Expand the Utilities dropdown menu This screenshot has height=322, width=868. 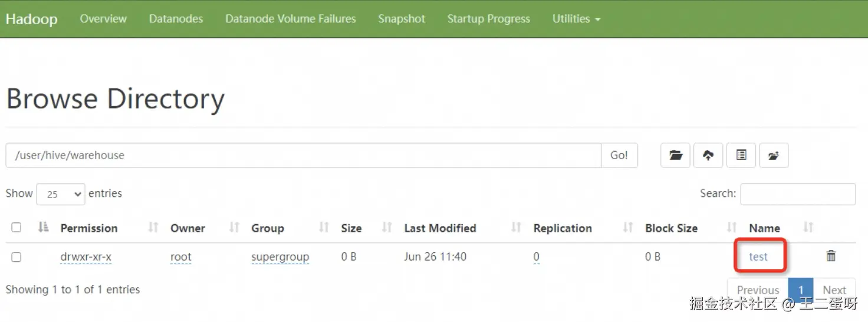click(576, 19)
